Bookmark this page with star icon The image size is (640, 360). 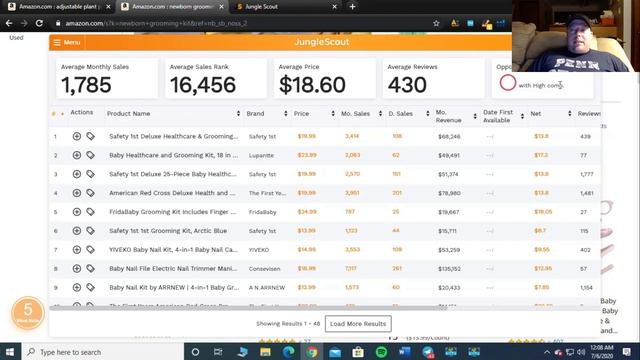[436, 23]
